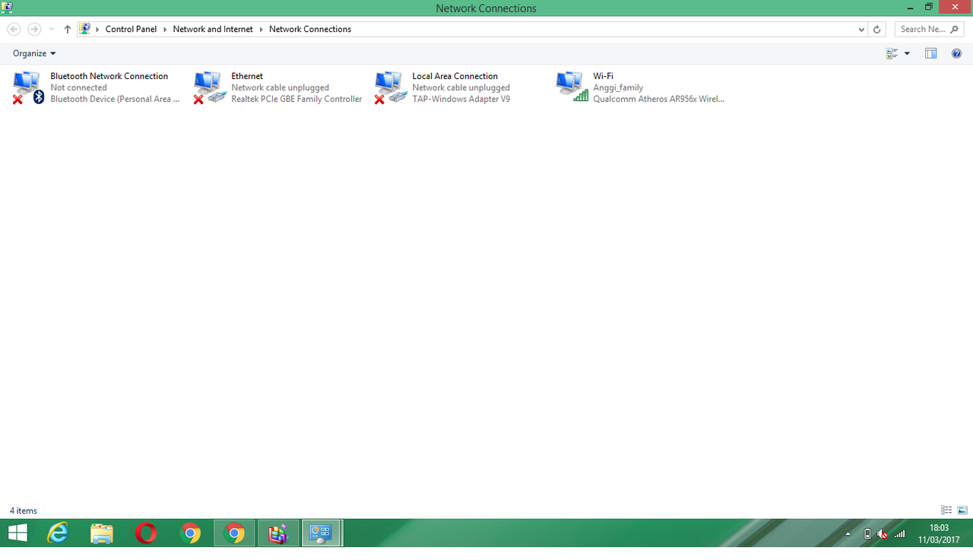This screenshot has height=560, width=973.
Task: Click the battery/power tray icon
Action: 867,534
